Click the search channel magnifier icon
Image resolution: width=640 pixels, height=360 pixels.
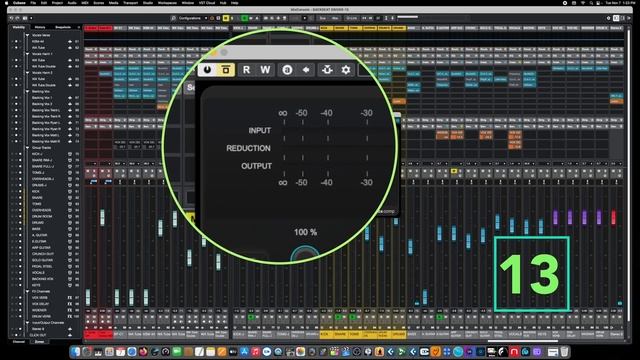tap(173, 18)
